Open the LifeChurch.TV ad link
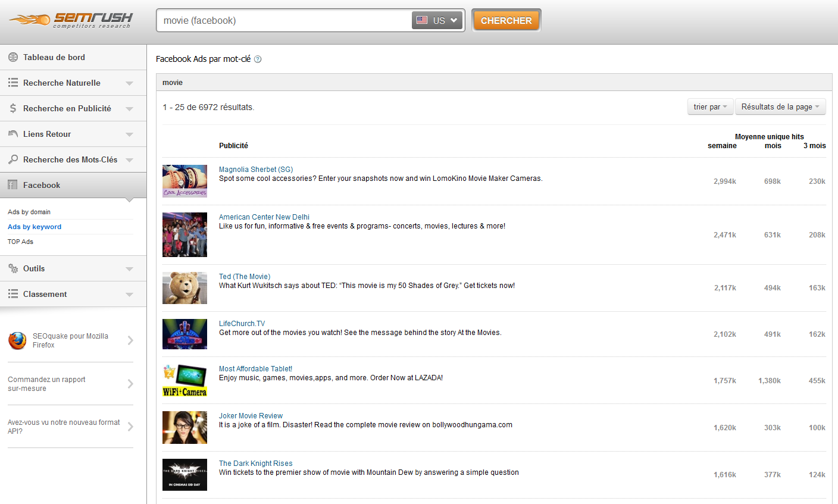Screen dimensions: 838x504 pos(242,324)
